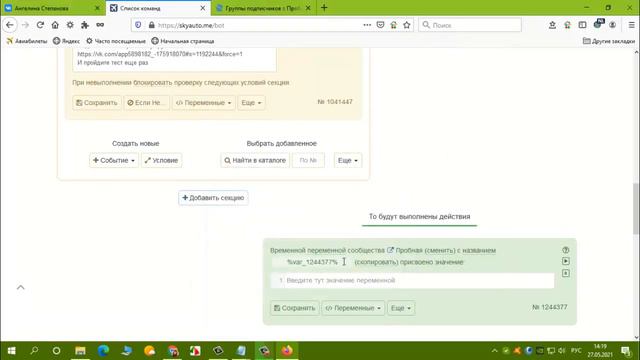
Task: Close the Ангелина Степанова tab
Action: [97, 8]
